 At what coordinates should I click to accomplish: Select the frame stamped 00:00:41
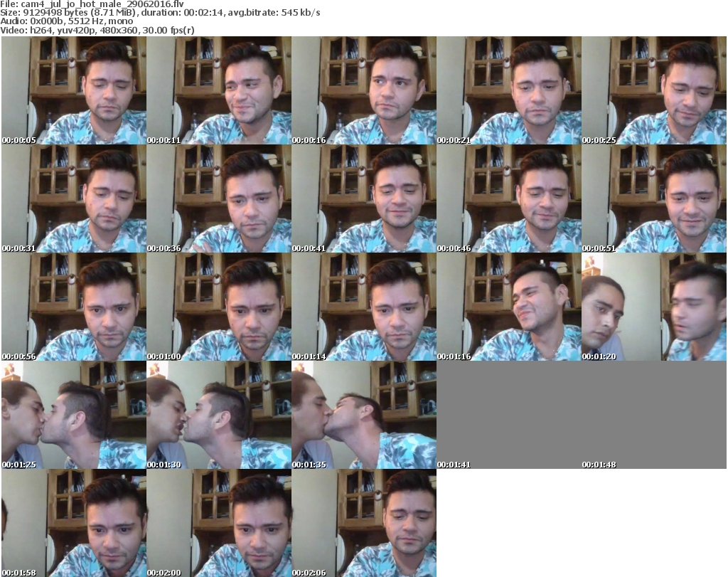[364, 198]
